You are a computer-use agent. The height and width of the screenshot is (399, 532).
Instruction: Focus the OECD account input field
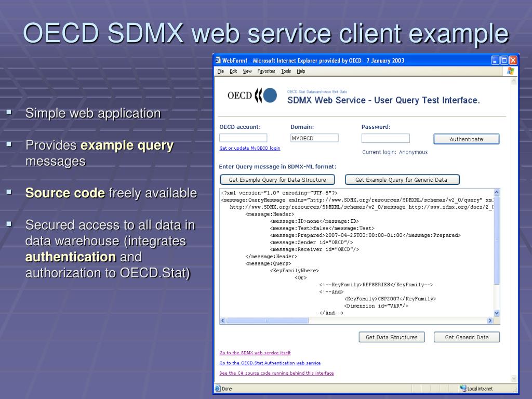[x=243, y=138]
